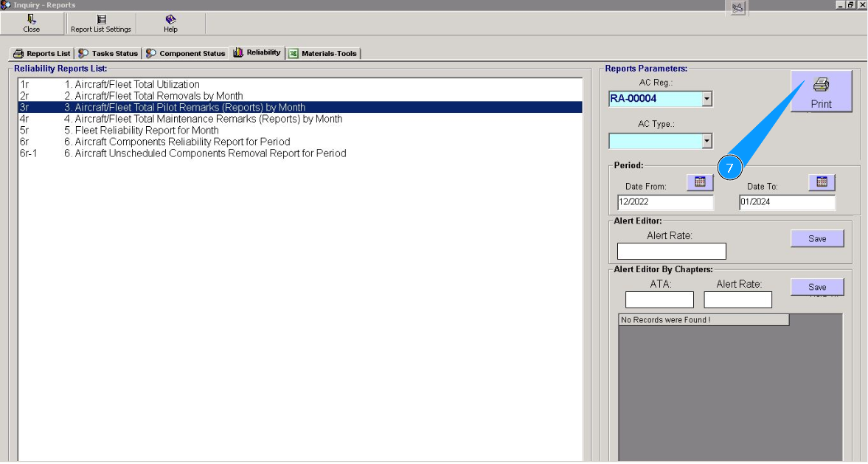Click the Date To field 01/2024

click(x=787, y=202)
